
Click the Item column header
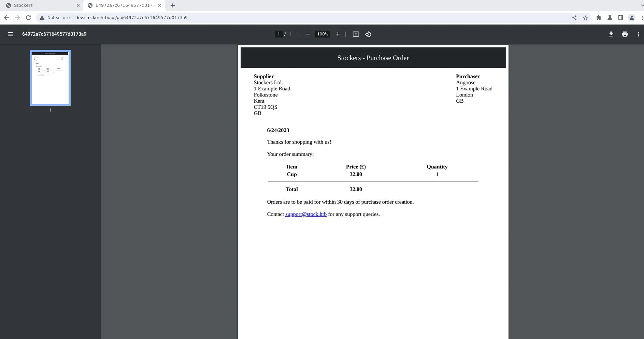tap(292, 167)
